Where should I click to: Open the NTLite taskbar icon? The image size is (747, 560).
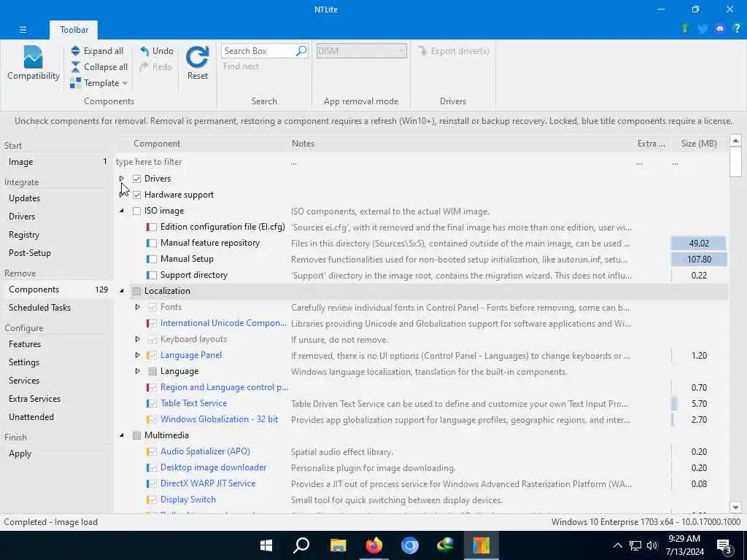(x=481, y=545)
